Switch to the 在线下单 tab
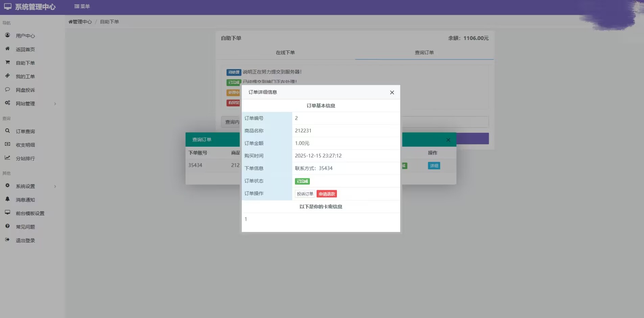The width and height of the screenshot is (644, 318). coord(285,52)
